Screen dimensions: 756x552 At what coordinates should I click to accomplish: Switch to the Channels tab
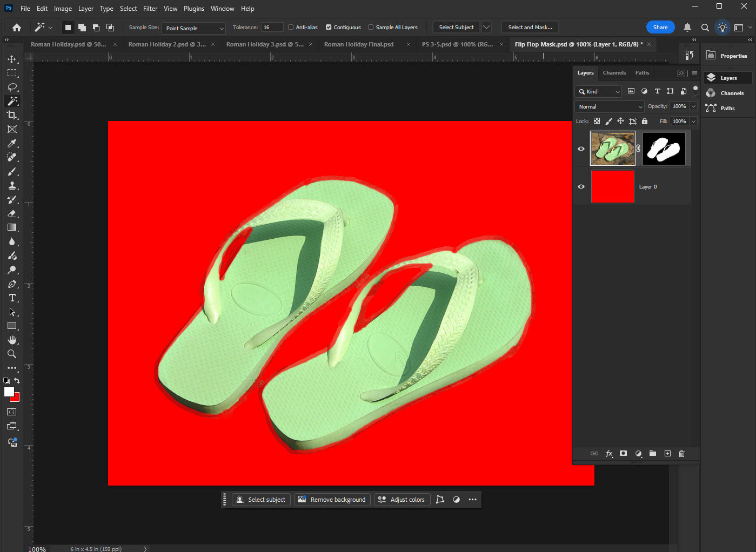(x=614, y=73)
